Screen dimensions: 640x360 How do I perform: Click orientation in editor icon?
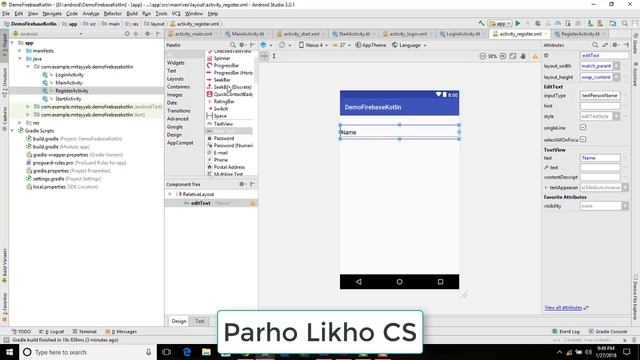(282, 45)
